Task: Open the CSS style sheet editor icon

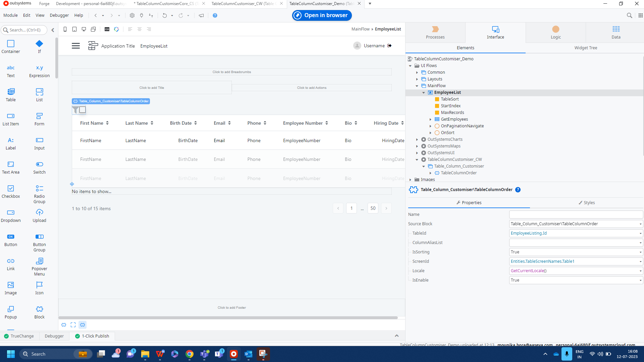Action: pos(107,29)
